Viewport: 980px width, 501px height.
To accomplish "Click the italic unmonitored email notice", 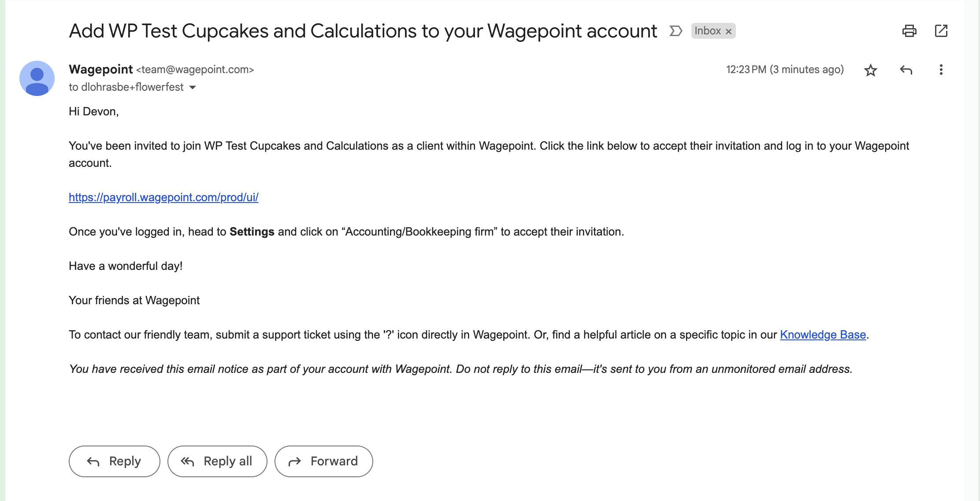I will [460, 369].
